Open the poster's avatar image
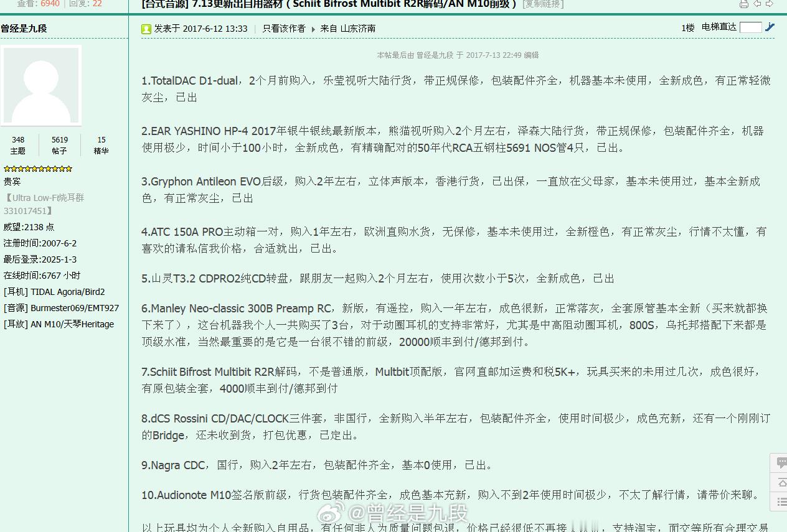The width and height of the screenshot is (787, 532). [x=42, y=86]
